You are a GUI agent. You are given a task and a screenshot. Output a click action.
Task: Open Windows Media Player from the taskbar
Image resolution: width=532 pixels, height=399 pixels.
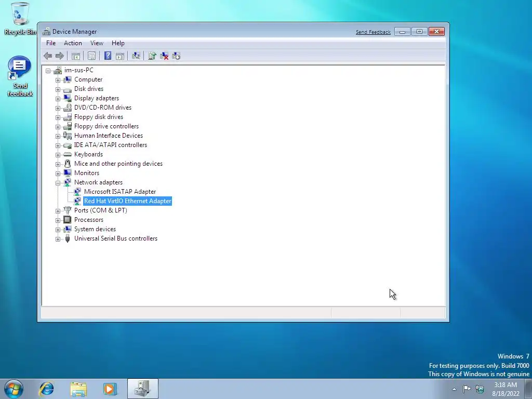110,389
